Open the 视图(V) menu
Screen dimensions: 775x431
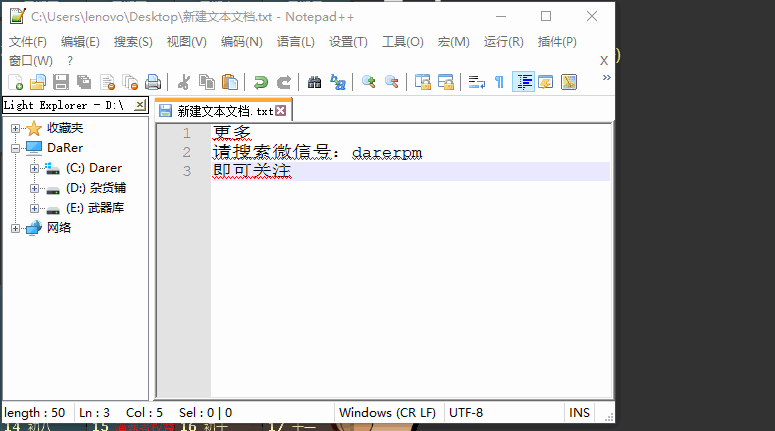(186, 42)
